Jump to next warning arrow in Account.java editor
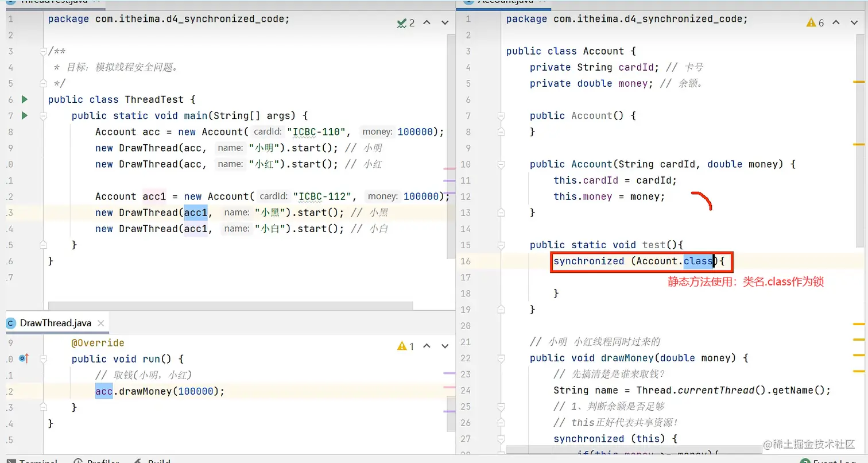The height and width of the screenshot is (463, 868). click(x=854, y=23)
